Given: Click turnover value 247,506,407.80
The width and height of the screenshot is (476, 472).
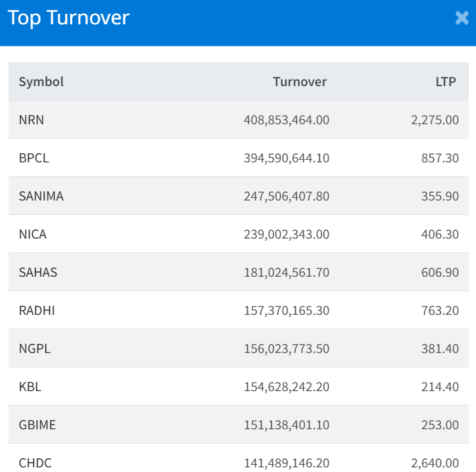Looking at the screenshot, I should click(287, 196).
